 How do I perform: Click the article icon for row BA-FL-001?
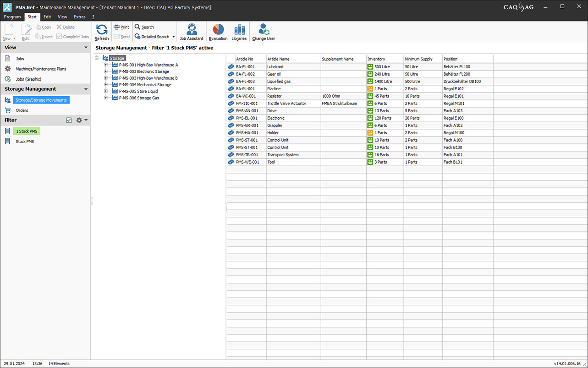(x=231, y=66)
